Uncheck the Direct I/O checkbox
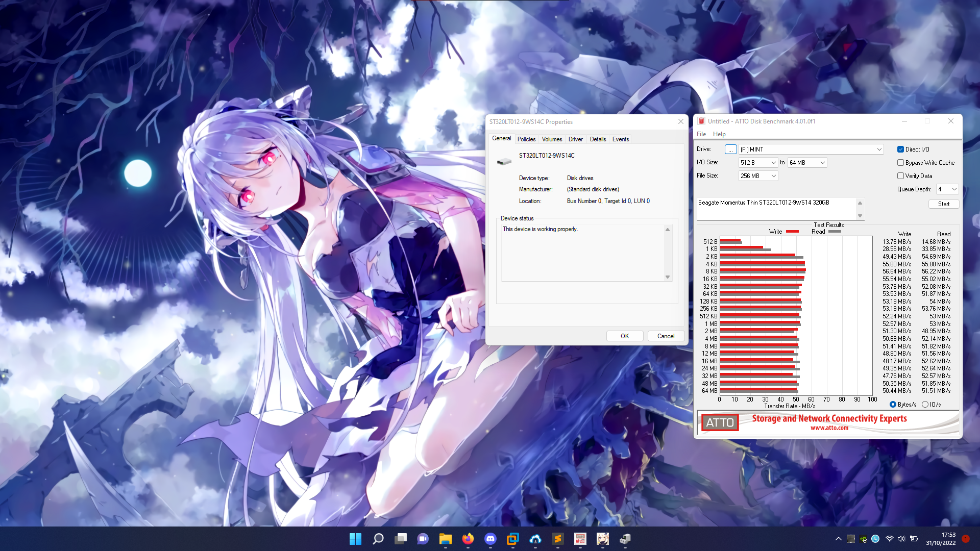This screenshot has width=980, height=551. (x=900, y=149)
